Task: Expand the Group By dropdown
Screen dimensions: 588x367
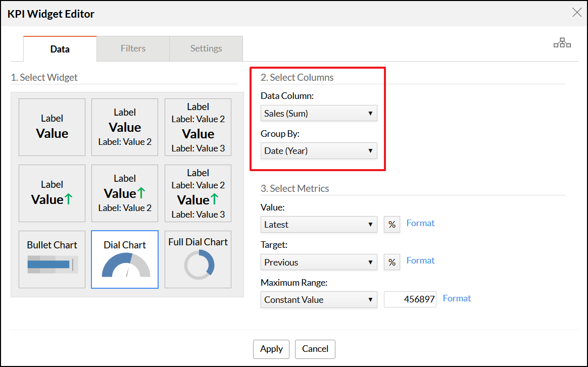Action: coord(319,151)
